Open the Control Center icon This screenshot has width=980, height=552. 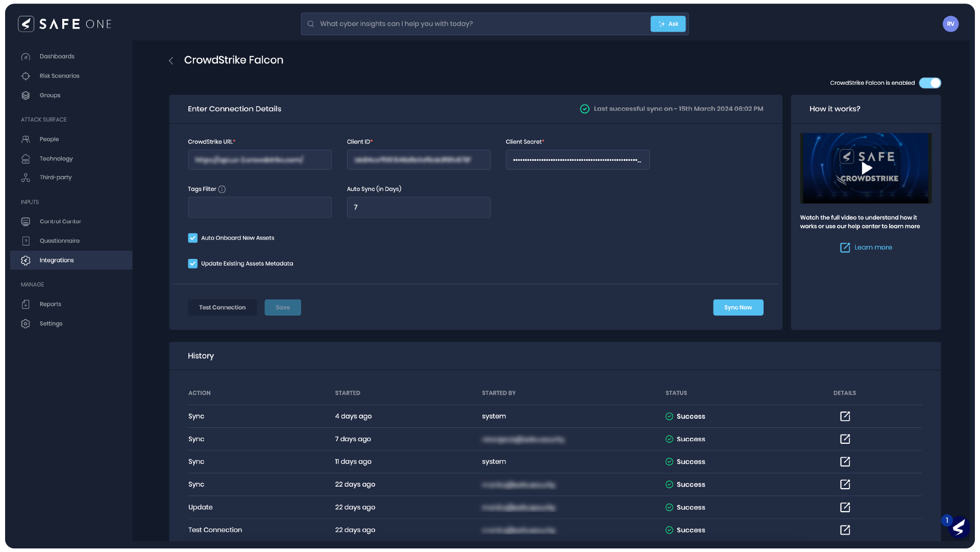pos(26,221)
